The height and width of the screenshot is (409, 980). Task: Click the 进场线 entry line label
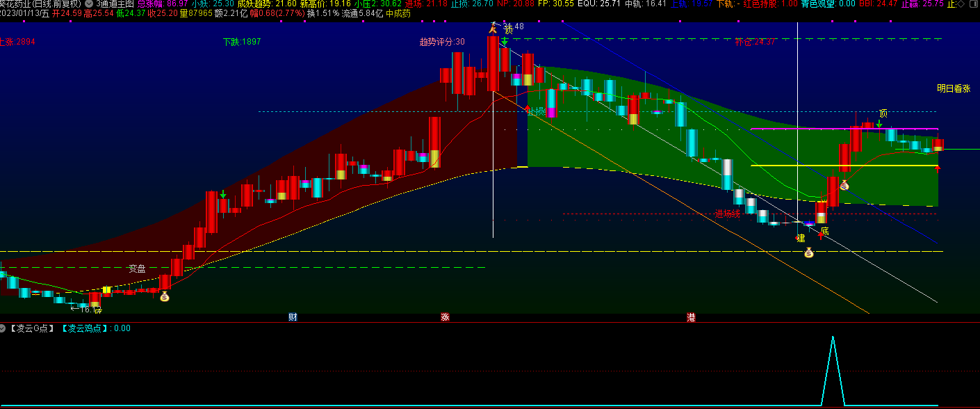727,214
